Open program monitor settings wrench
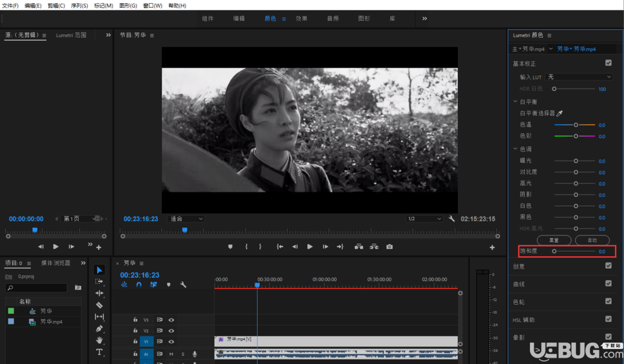624x364 pixels. pyautogui.click(x=452, y=218)
